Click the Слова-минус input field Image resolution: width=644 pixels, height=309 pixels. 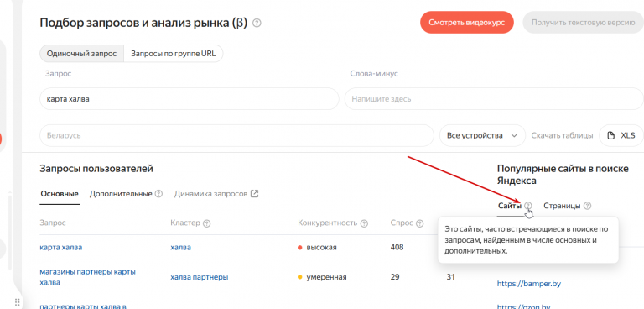pos(494,99)
